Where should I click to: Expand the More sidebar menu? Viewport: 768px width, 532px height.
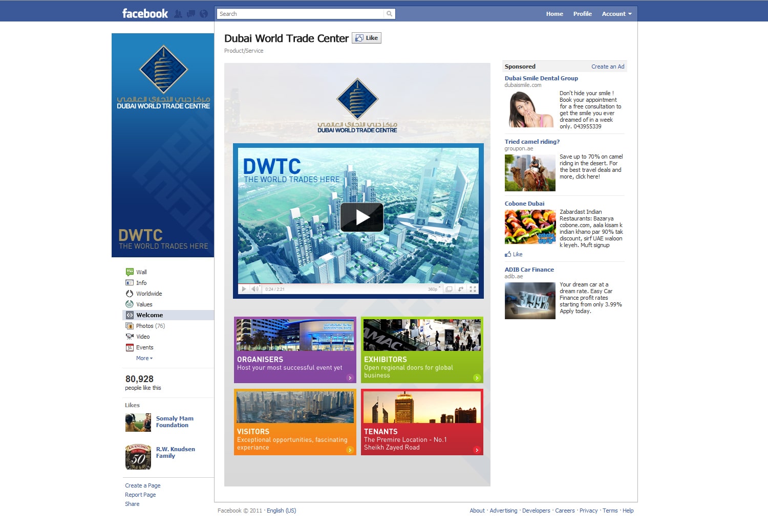(x=144, y=358)
